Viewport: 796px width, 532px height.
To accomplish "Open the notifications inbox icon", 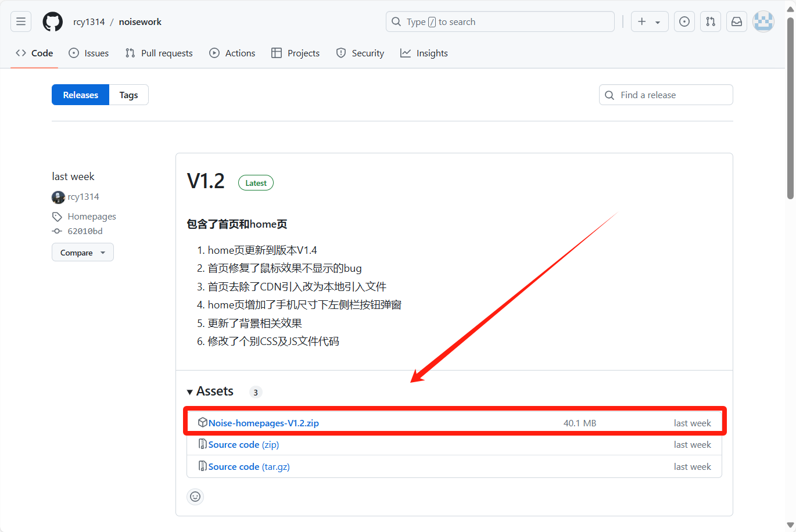I will tap(737, 21).
